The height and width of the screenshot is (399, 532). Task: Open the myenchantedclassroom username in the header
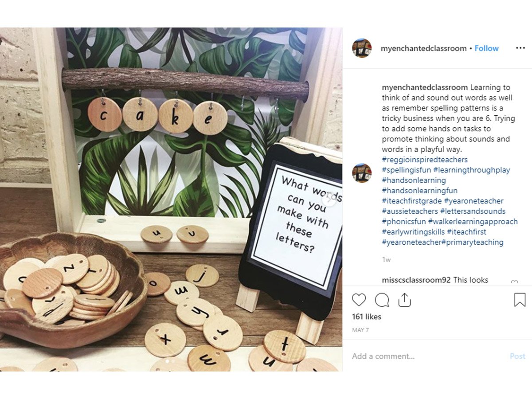pyautogui.click(x=423, y=48)
